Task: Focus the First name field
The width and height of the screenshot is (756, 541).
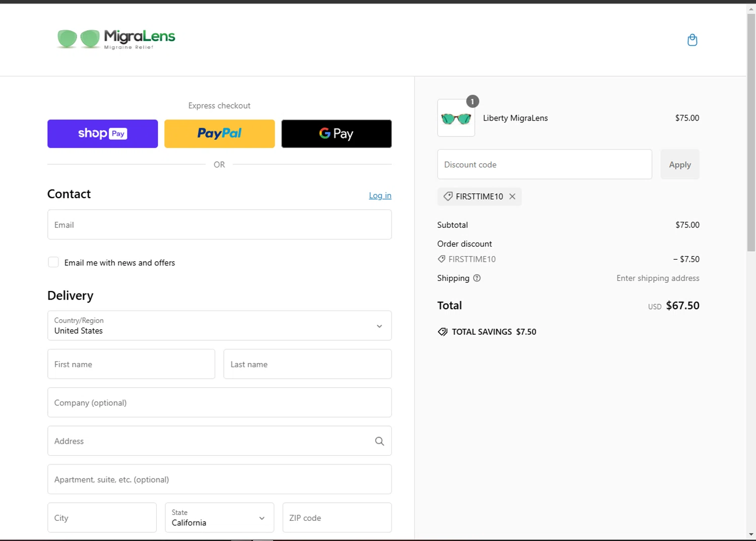Action: coord(131,364)
